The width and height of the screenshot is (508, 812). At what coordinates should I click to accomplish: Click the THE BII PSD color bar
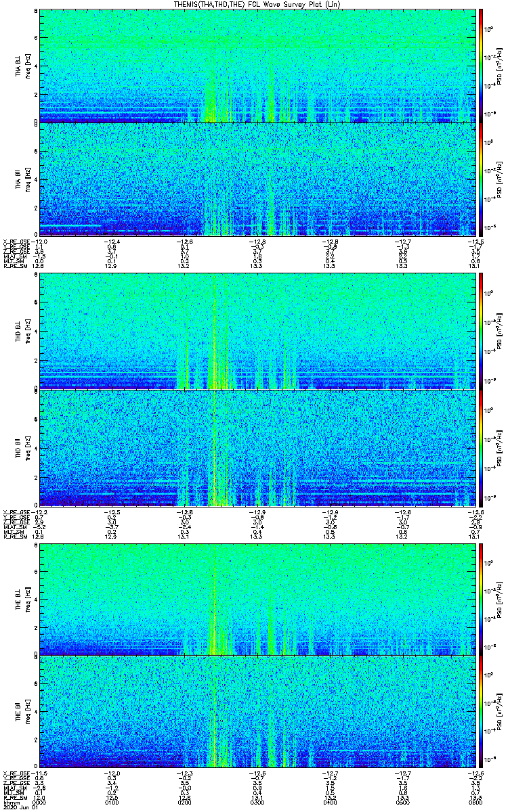(480, 711)
